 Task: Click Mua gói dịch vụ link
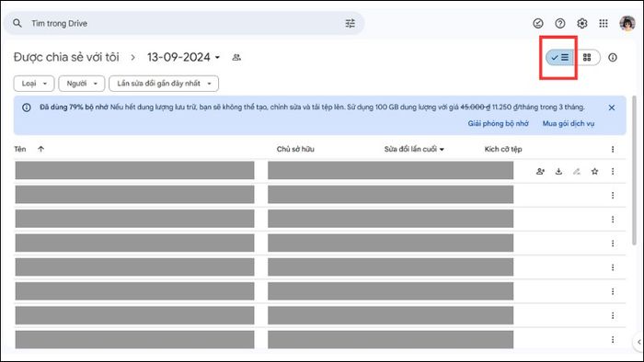(x=569, y=123)
